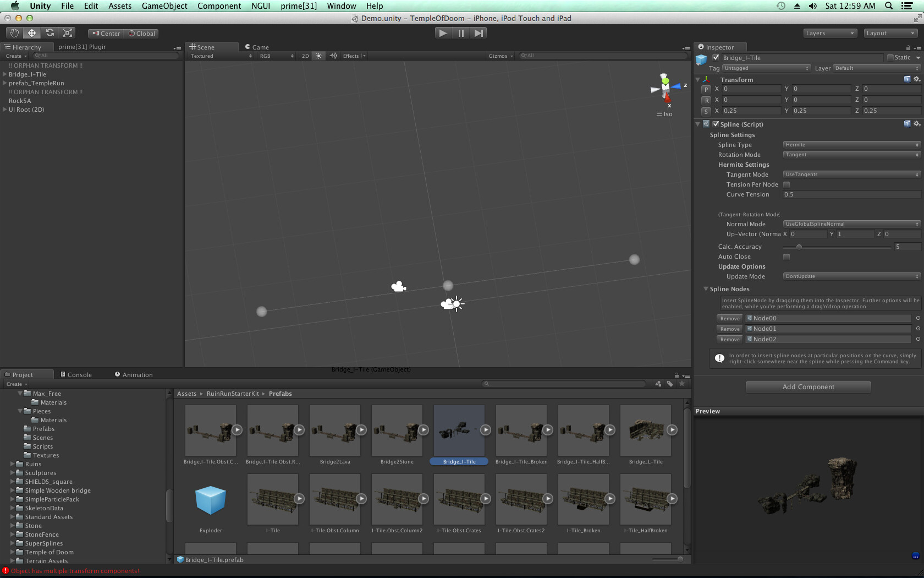924x578 pixels.
Task: Expand the Bridge_I-Tile hierarchy item
Action: coord(4,74)
